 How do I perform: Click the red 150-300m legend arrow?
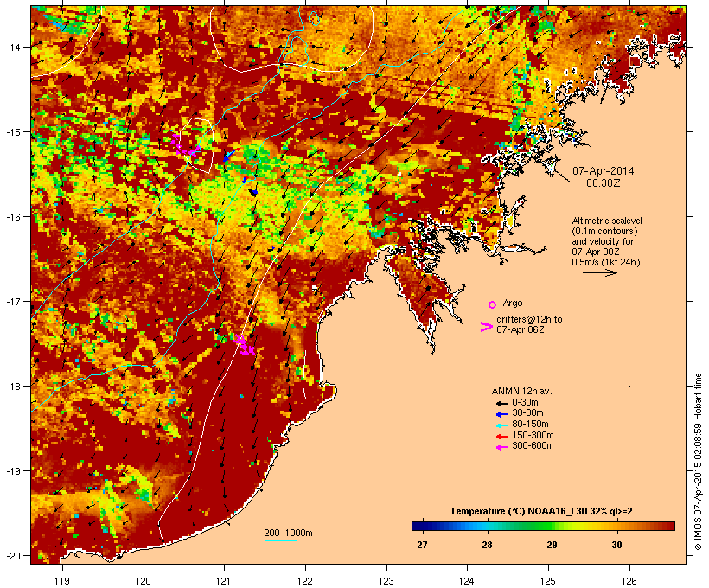501,436
